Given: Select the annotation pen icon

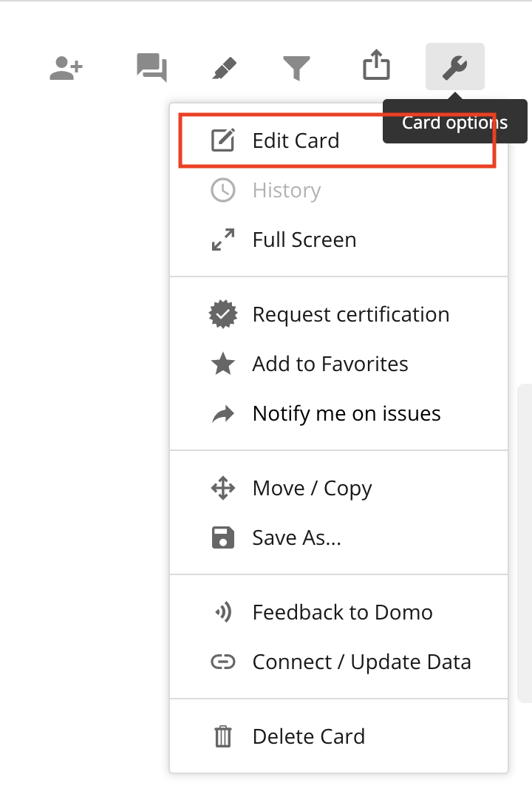Looking at the screenshot, I should (224, 66).
